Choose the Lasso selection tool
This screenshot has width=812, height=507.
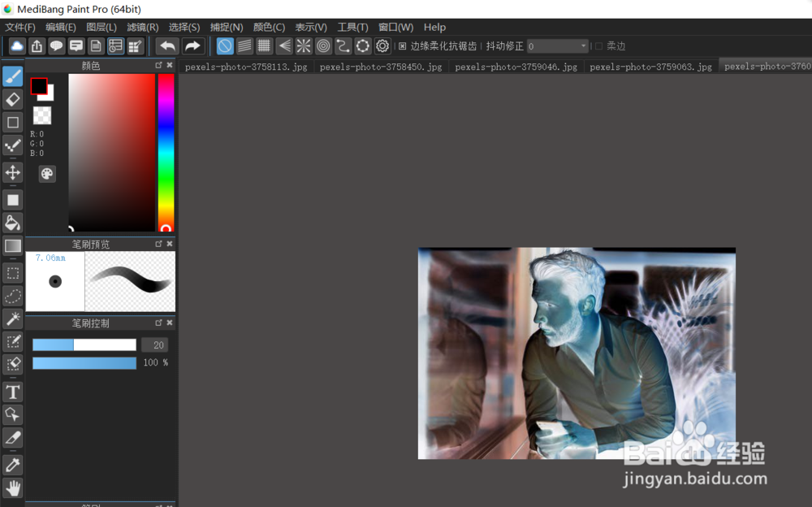pos(13,296)
